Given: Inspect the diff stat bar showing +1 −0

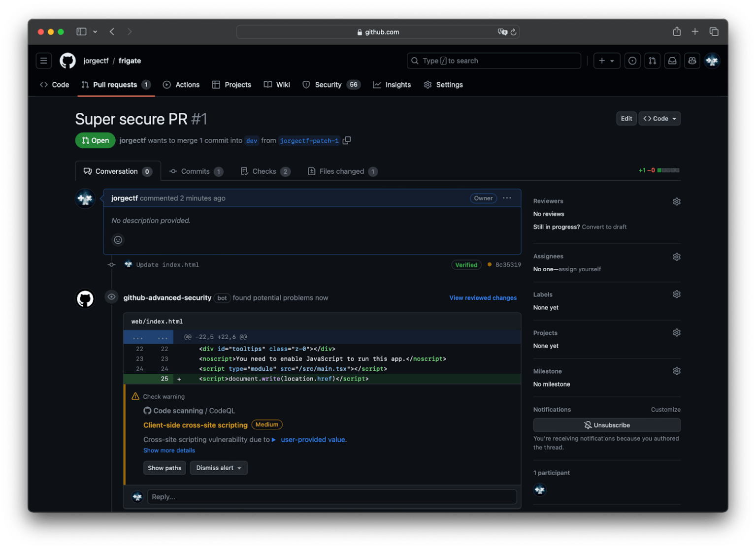Looking at the screenshot, I should tap(658, 170).
